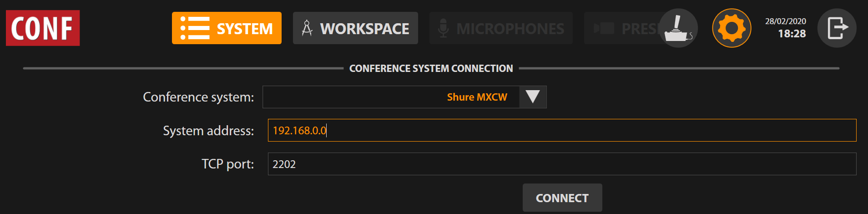Open the WORKSPACE tab label
Viewport: 868px width, 214px height.
coord(365,29)
